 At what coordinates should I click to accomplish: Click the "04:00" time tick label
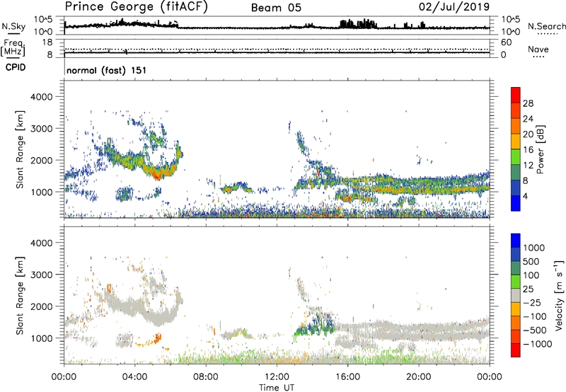tap(134, 377)
